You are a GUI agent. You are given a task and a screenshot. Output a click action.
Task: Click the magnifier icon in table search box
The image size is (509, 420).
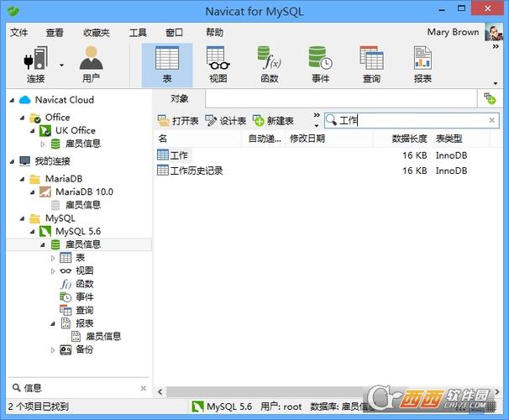pyautogui.click(x=331, y=120)
